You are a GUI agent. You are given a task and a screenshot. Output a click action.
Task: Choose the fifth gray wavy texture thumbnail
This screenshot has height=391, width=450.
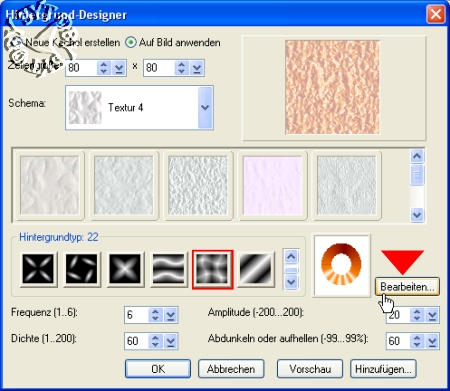pos(347,185)
